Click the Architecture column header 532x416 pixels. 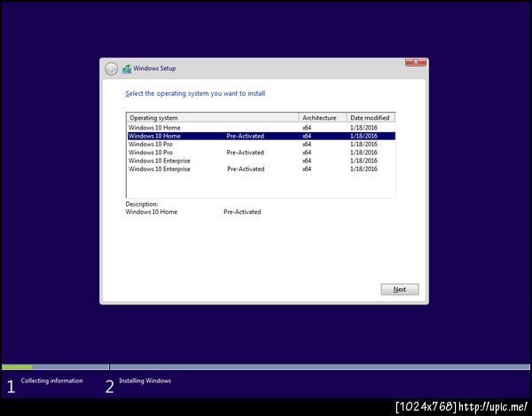(x=323, y=118)
